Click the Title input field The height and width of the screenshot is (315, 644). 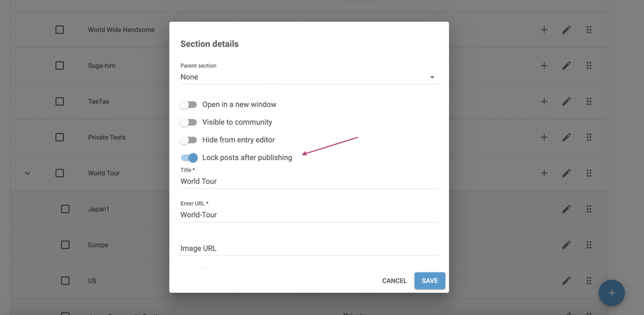pos(308,181)
